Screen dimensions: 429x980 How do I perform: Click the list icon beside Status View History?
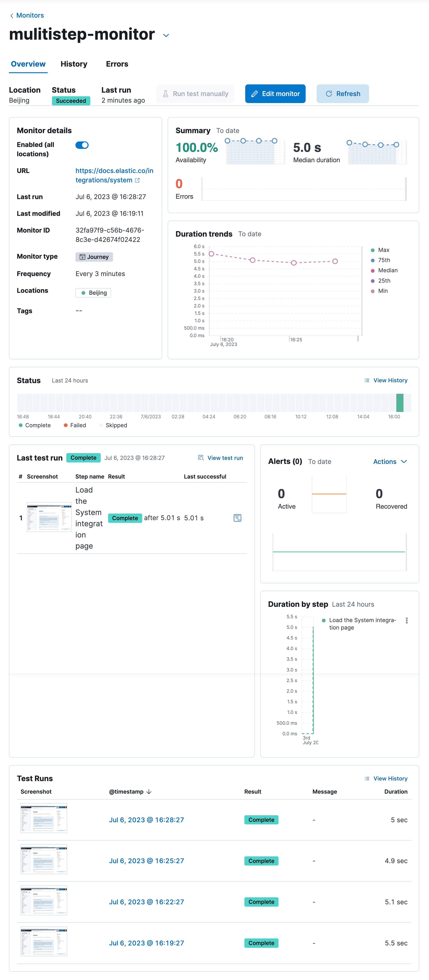click(367, 380)
